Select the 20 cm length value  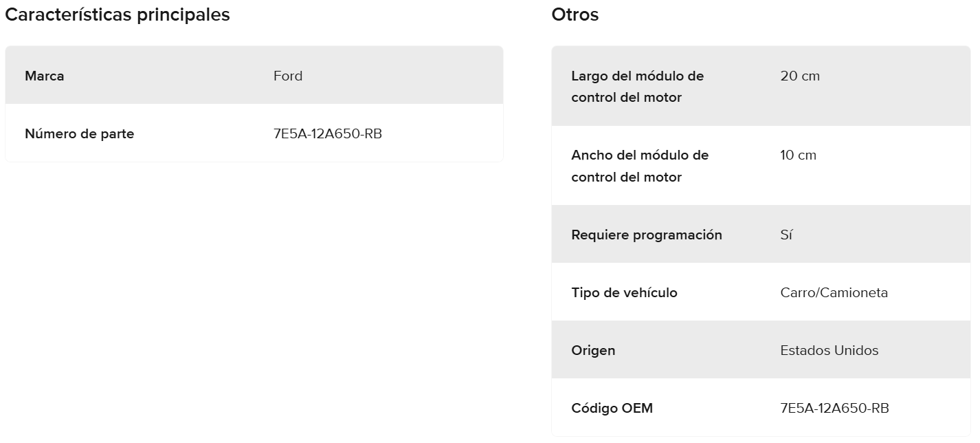click(800, 76)
